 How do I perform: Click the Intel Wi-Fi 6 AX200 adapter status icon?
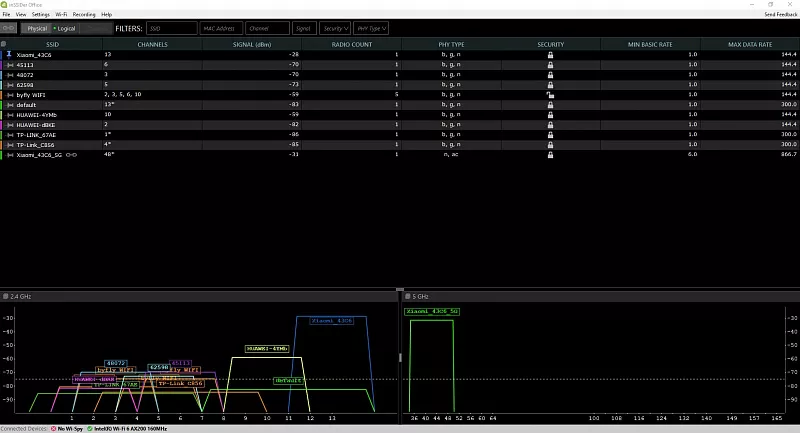tap(91, 428)
